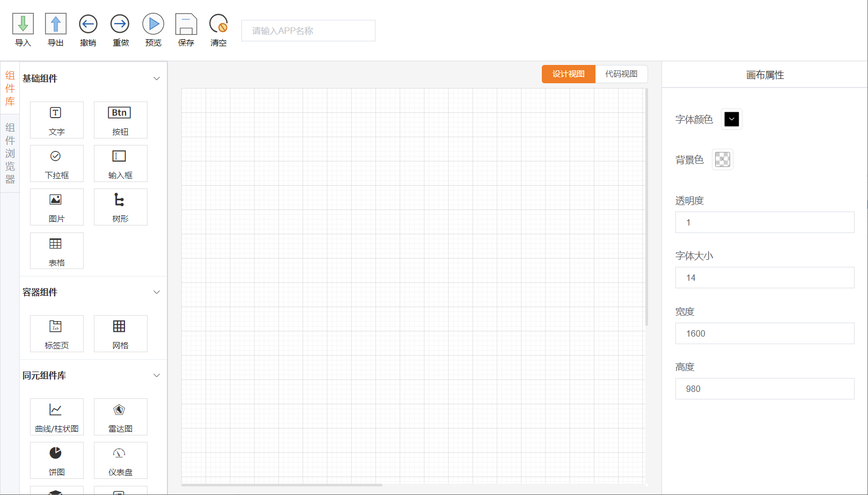The width and height of the screenshot is (868, 495).
Task: Click the canvas vertical scrollbar
Action: 646,207
